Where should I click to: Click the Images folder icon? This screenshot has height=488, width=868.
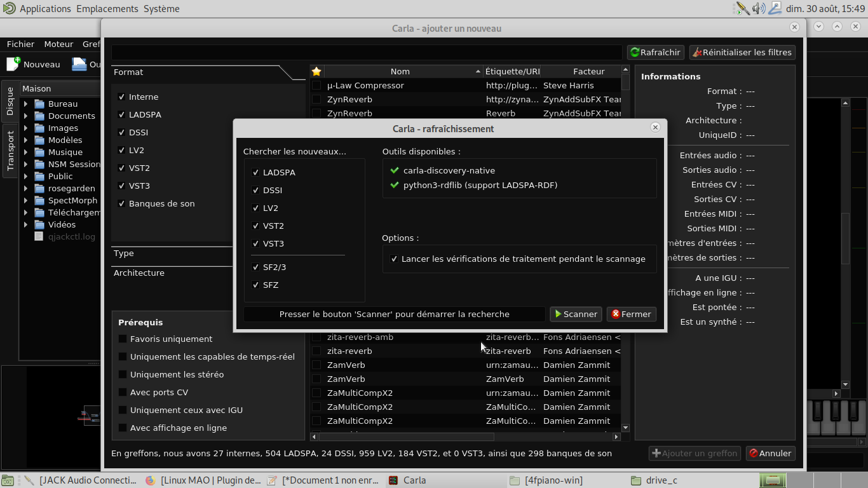pyautogui.click(x=39, y=128)
